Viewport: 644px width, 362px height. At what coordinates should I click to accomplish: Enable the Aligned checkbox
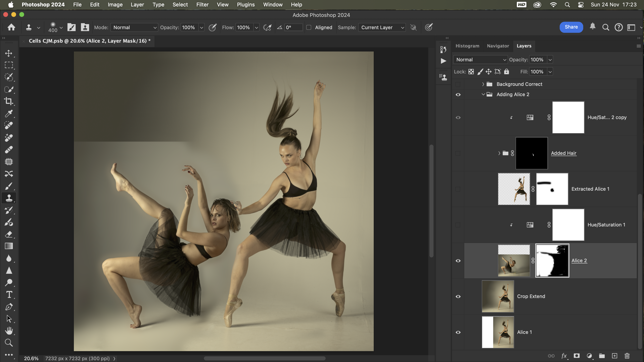[x=309, y=28]
